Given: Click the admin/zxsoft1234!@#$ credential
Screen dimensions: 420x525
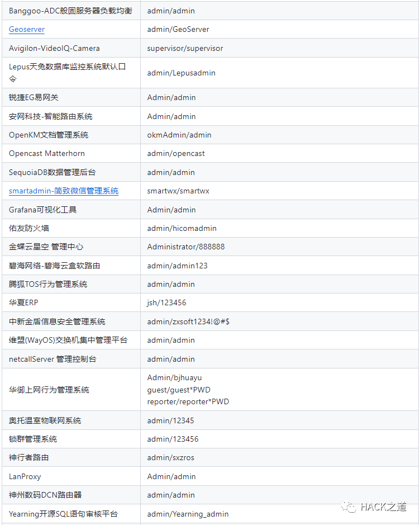Looking at the screenshot, I should coord(188,321).
